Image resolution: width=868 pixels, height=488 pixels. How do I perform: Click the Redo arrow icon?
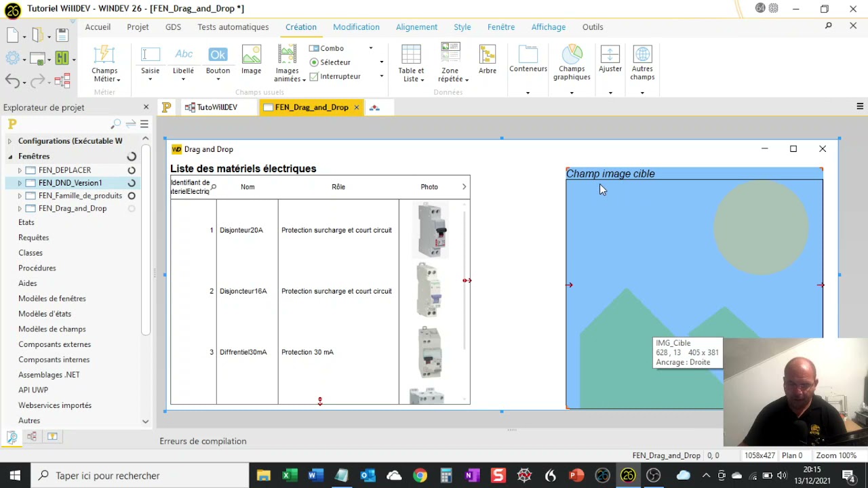click(x=37, y=81)
